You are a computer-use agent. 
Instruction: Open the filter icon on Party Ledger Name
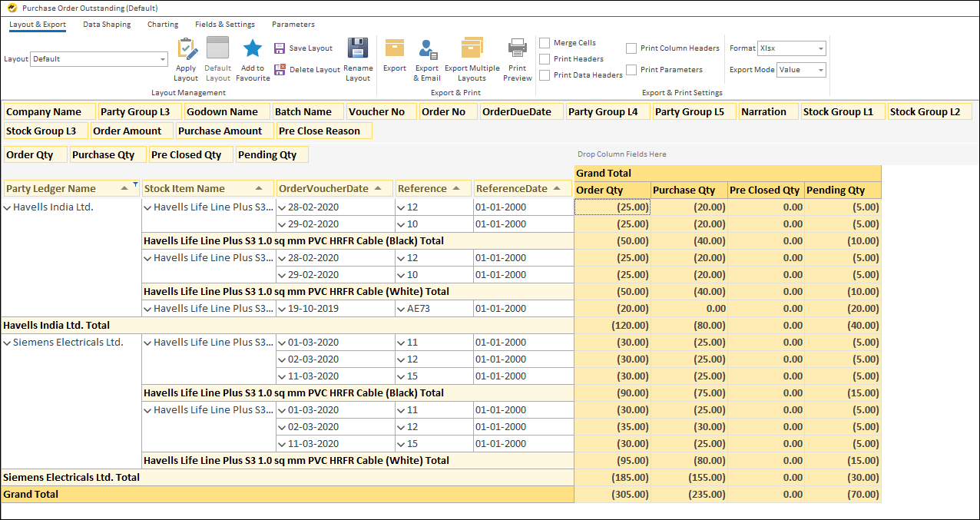(x=136, y=184)
